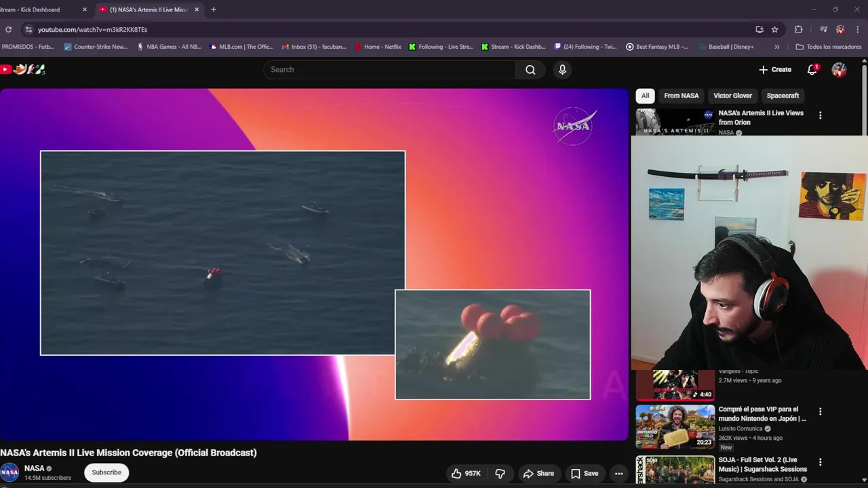The height and width of the screenshot is (488, 868).
Task: Open a new browser tab
Action: coord(214,9)
